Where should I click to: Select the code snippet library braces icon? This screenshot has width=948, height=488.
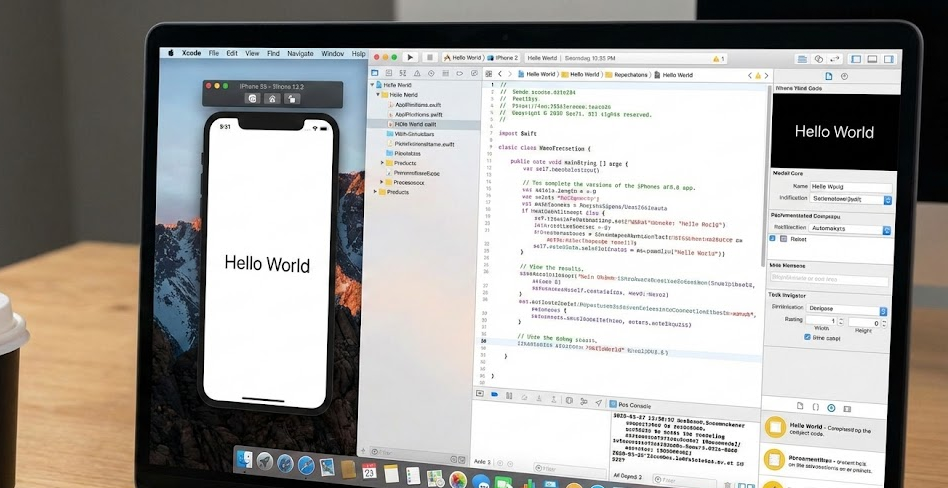(x=815, y=408)
